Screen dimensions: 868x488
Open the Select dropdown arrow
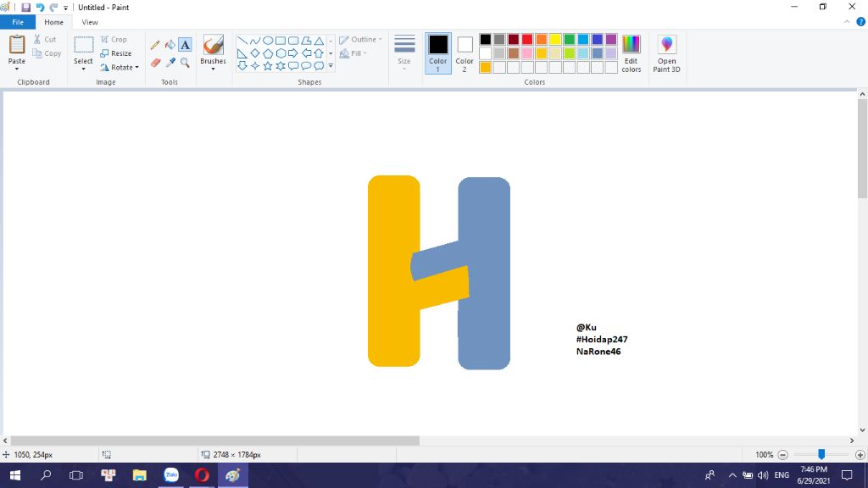[x=83, y=69]
